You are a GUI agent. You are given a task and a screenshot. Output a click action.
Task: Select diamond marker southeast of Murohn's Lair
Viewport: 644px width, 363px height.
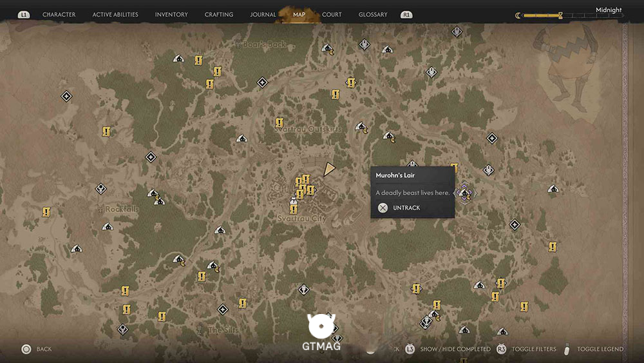(x=515, y=224)
